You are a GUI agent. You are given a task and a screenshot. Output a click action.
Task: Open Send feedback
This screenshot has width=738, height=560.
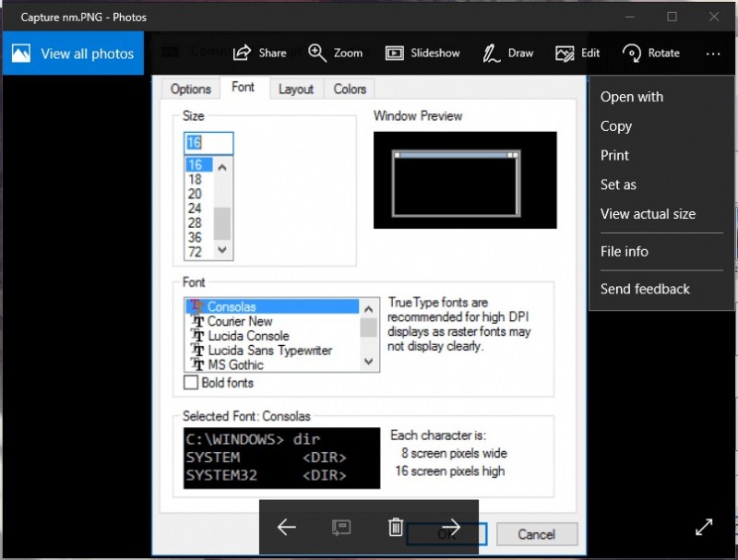tap(644, 289)
